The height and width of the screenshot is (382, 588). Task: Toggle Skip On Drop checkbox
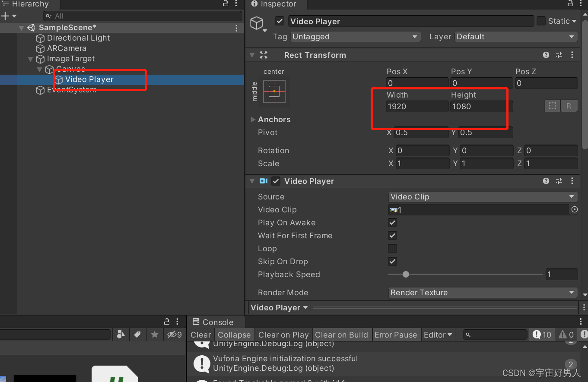(x=392, y=262)
